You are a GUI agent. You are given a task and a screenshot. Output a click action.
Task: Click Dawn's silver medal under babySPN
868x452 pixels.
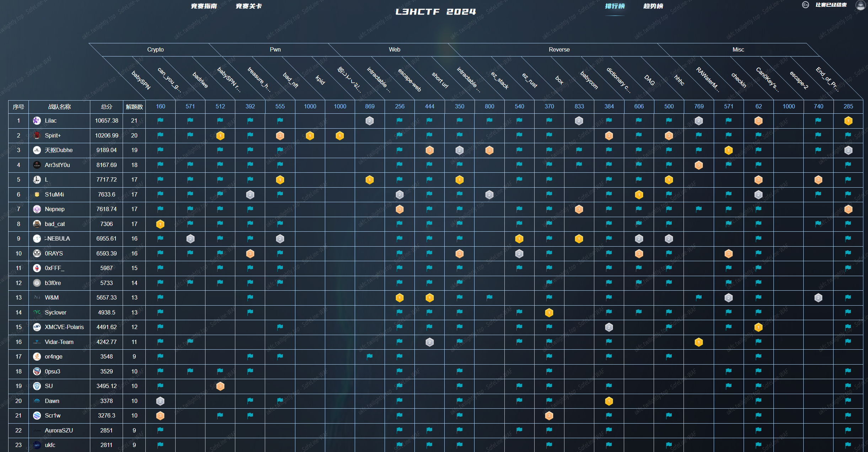[160, 401]
